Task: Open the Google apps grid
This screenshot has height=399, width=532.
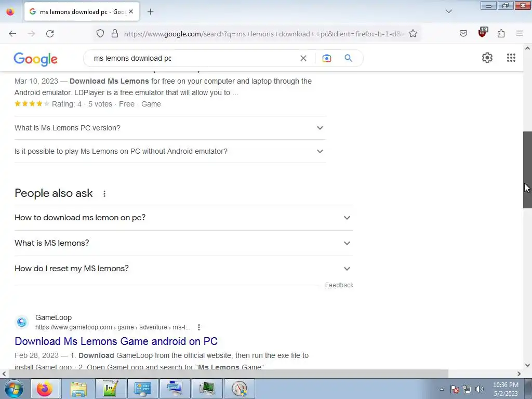Action: [x=511, y=58]
